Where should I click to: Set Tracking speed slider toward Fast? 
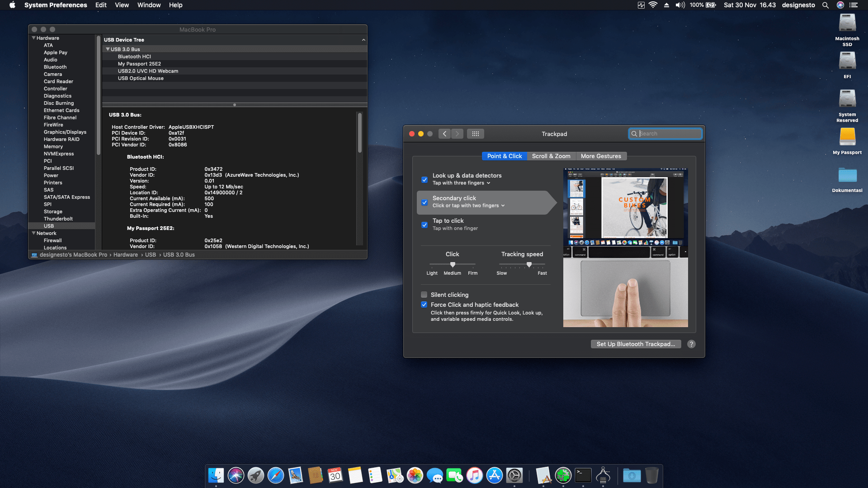point(540,265)
